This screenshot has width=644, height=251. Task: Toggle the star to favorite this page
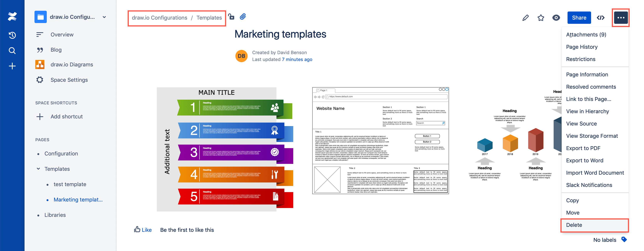[541, 17]
